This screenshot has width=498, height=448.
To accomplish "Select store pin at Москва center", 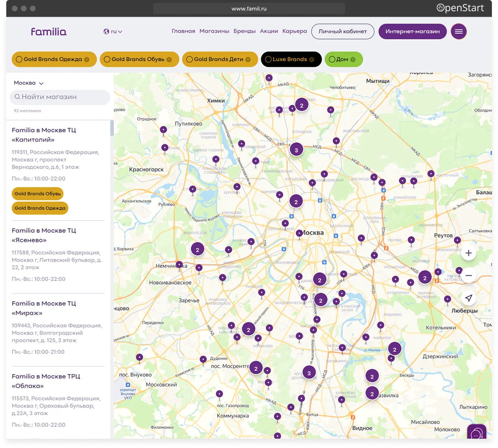I will pyautogui.click(x=299, y=234).
